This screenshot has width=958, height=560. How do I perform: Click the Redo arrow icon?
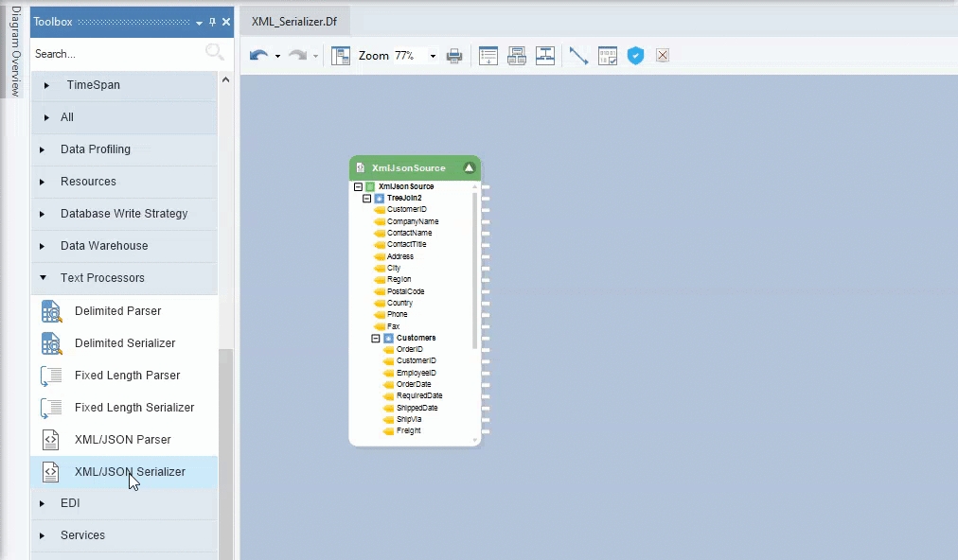(x=297, y=56)
